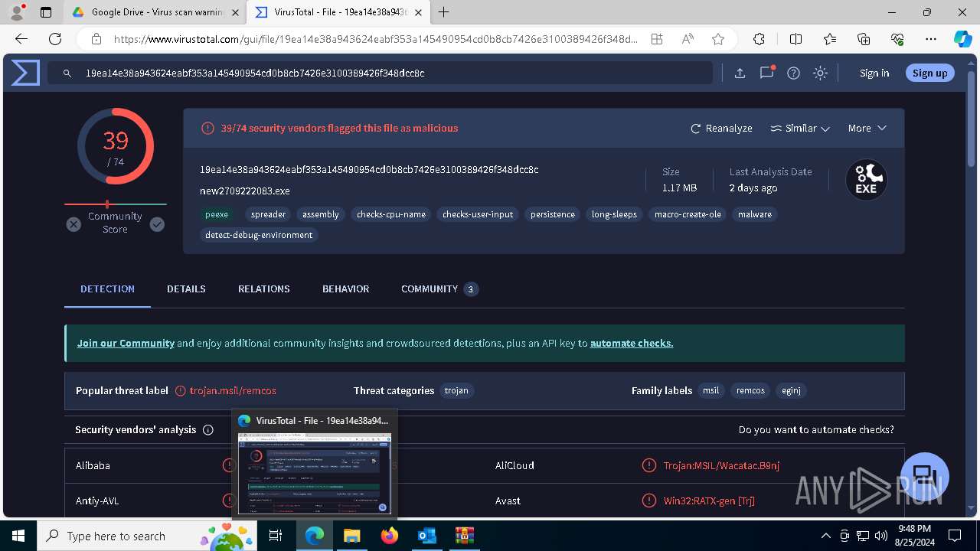Click the EXE file type icon
The image size is (980, 551).
click(866, 180)
